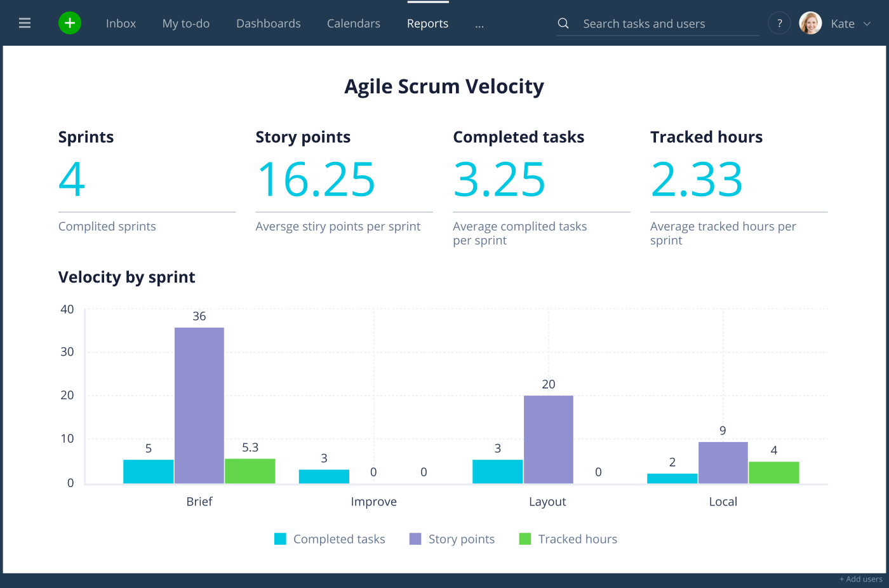Expand the Kate account dropdown arrow
Viewport: 889px width, 588px height.
click(x=867, y=24)
